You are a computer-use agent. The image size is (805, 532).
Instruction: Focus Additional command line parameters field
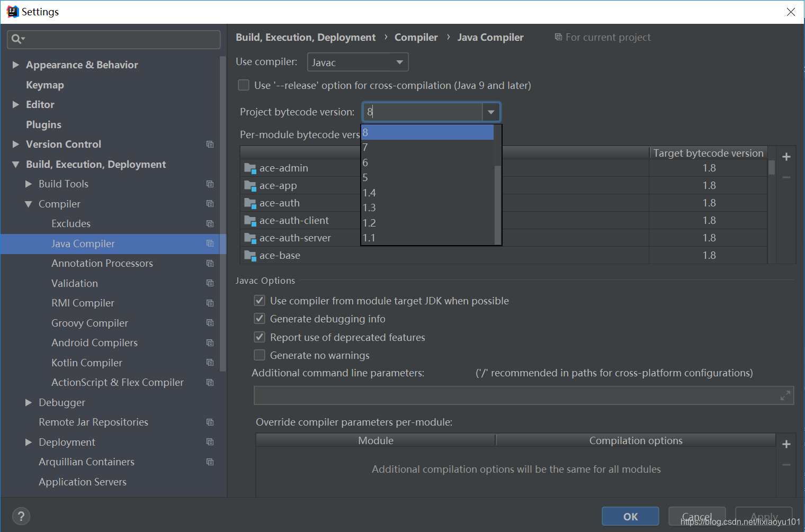[524, 395]
